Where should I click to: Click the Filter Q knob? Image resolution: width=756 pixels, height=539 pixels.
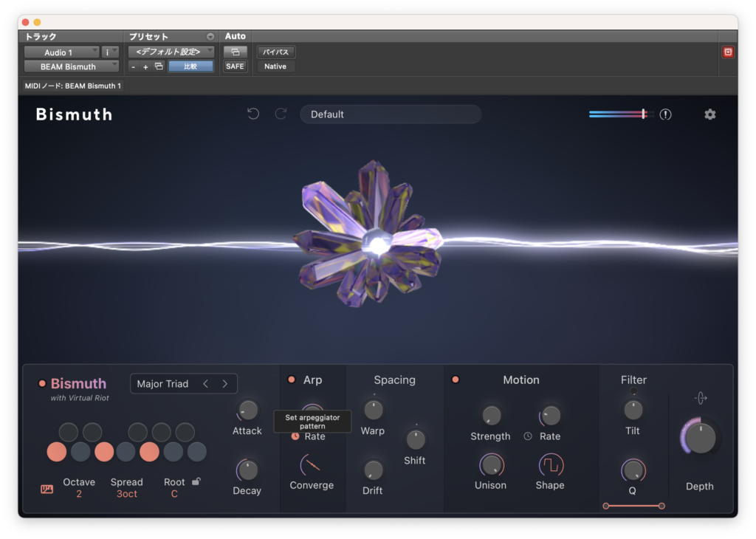[633, 470]
